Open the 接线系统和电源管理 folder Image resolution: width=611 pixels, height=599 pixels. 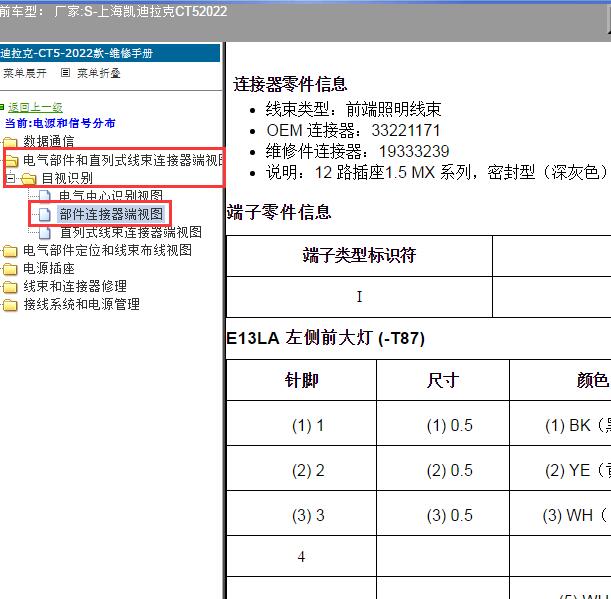click(x=81, y=304)
